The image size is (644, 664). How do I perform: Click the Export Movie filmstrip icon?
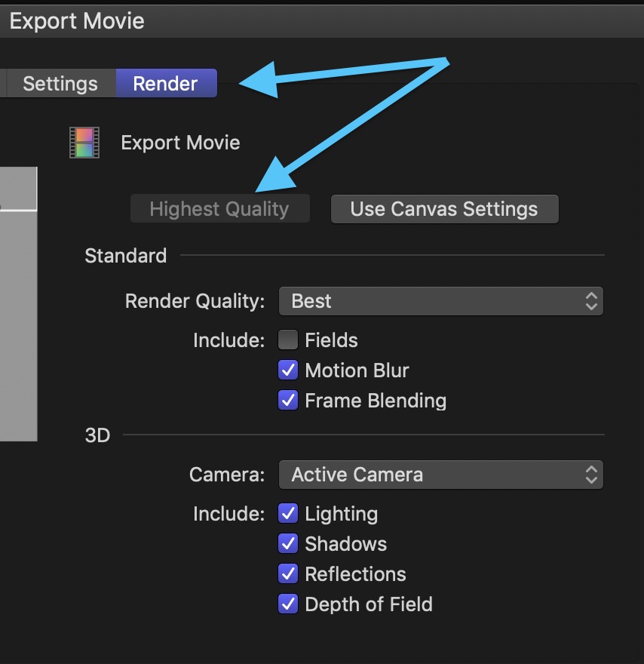point(84,142)
